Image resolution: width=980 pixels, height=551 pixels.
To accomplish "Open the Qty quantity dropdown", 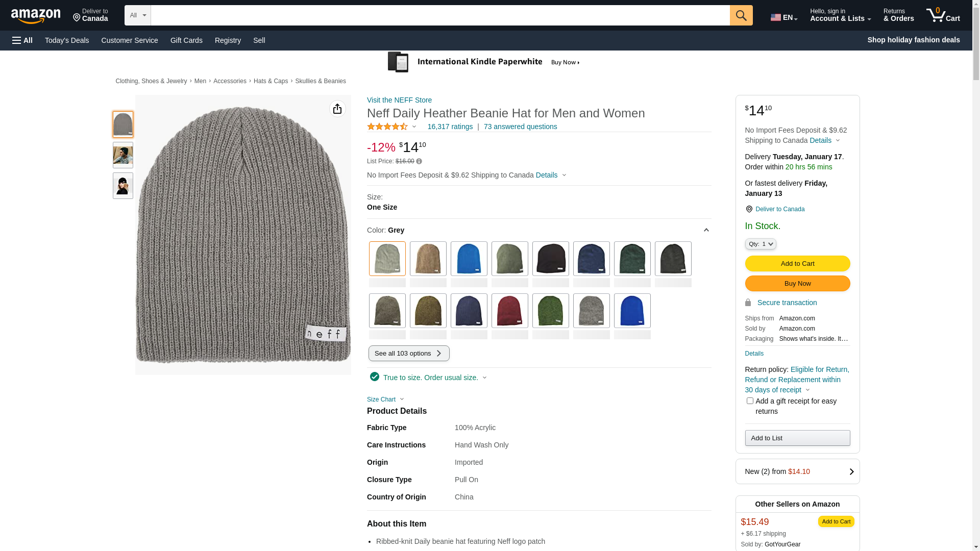I will [760, 244].
